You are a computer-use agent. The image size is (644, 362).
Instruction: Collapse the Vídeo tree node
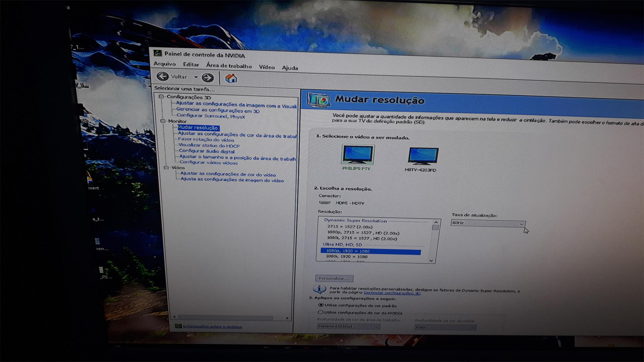[x=166, y=167]
